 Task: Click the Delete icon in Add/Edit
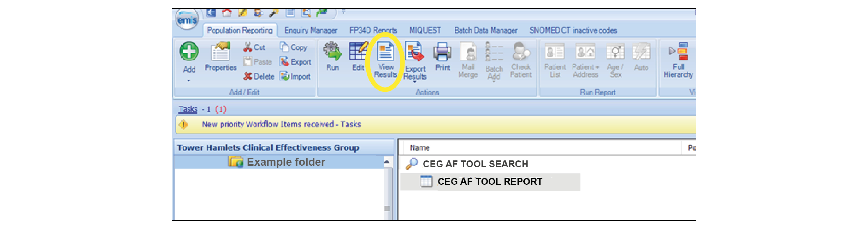pos(259,77)
